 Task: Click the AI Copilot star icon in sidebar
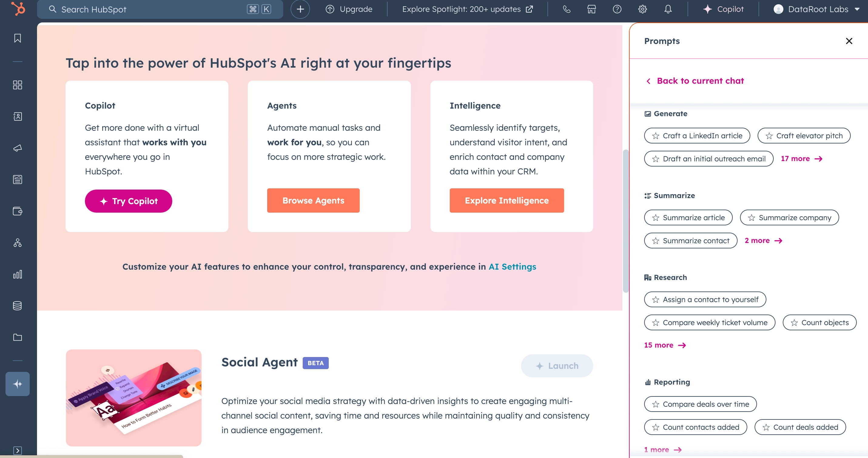pos(17,383)
